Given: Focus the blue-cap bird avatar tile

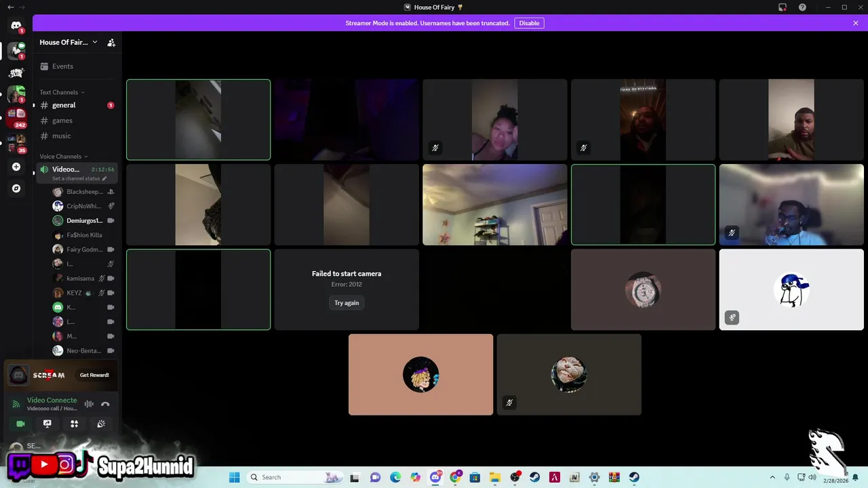Looking at the screenshot, I should pos(791,289).
